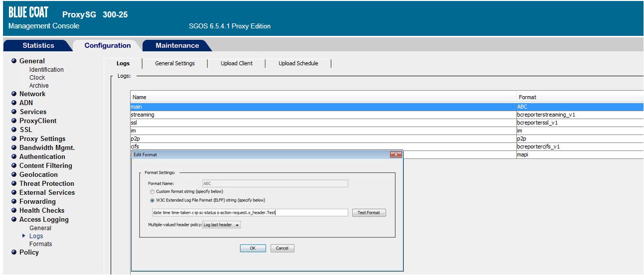Viewport: 644px width, 275px height.
Task: Open the Statistics tab
Action: pos(38,45)
